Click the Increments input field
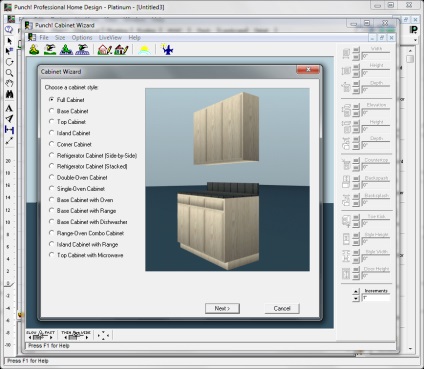Viewport: 424px width, 369px height. click(376, 298)
